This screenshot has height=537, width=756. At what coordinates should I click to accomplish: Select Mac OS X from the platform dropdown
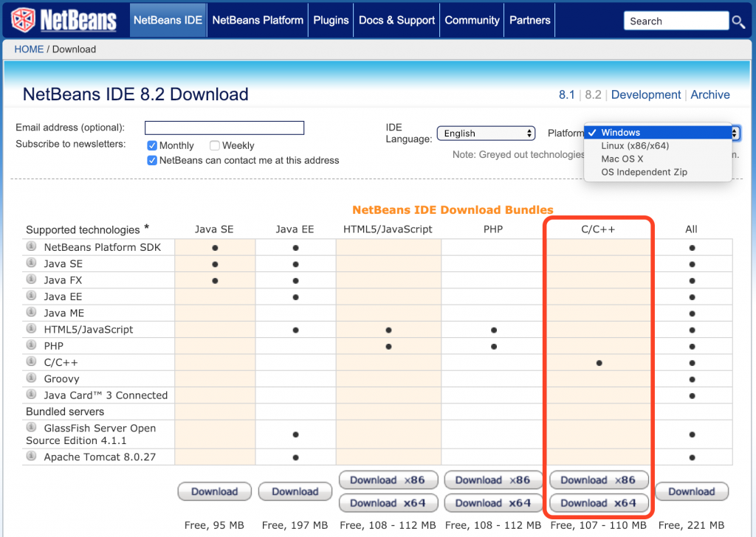pyautogui.click(x=622, y=158)
